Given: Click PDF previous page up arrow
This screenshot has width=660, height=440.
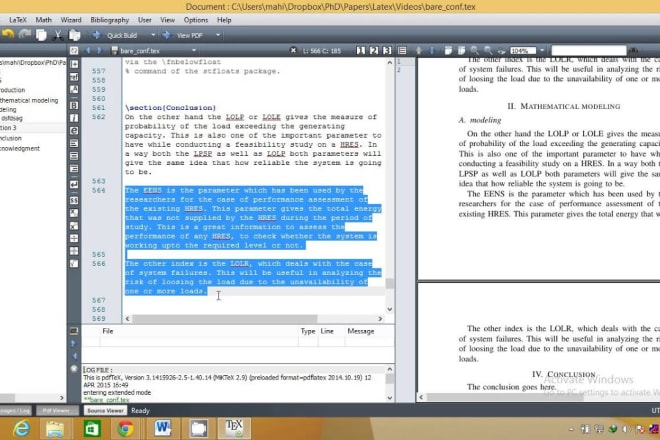Looking at the screenshot, I should click(418, 51).
